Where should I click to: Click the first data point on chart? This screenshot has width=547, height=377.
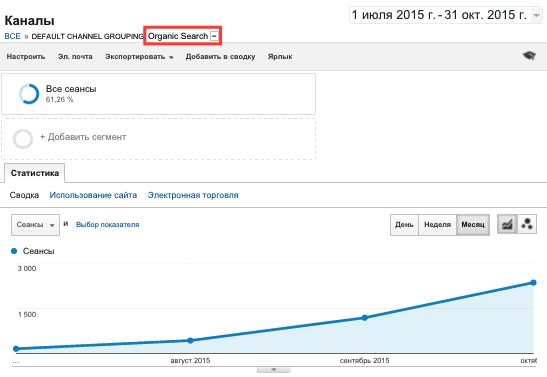click(x=16, y=349)
